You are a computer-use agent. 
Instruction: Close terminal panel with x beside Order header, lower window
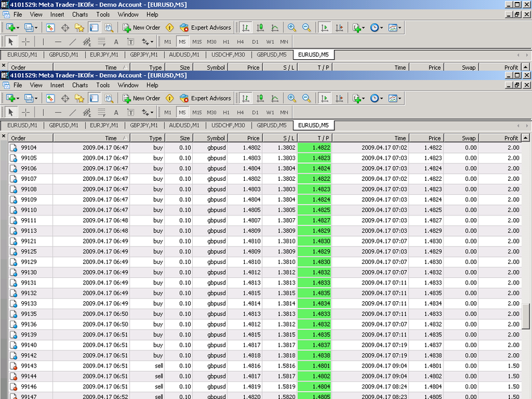pos(3,136)
